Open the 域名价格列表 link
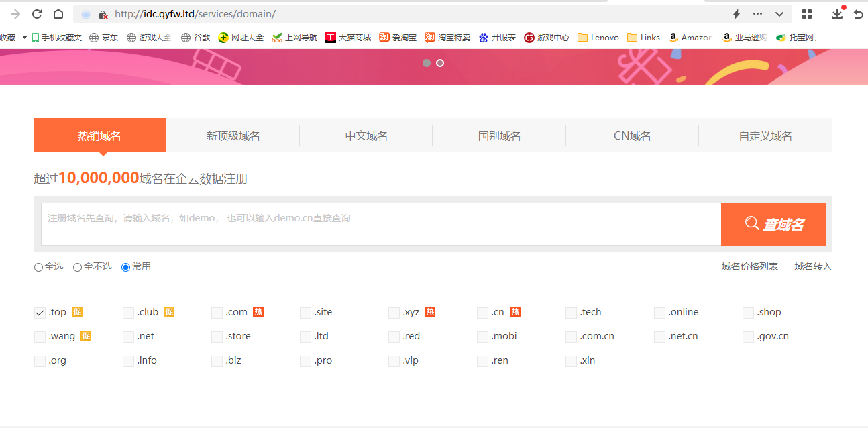The image size is (868, 428). [x=749, y=266]
